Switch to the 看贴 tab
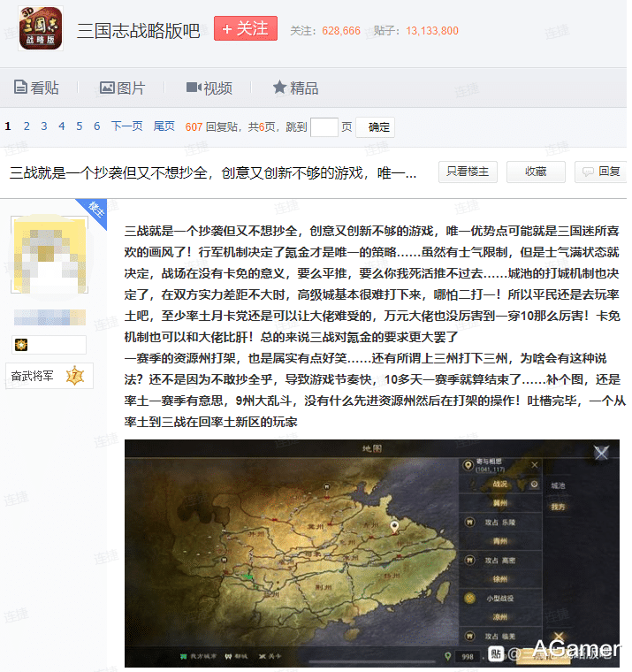 (x=36, y=88)
